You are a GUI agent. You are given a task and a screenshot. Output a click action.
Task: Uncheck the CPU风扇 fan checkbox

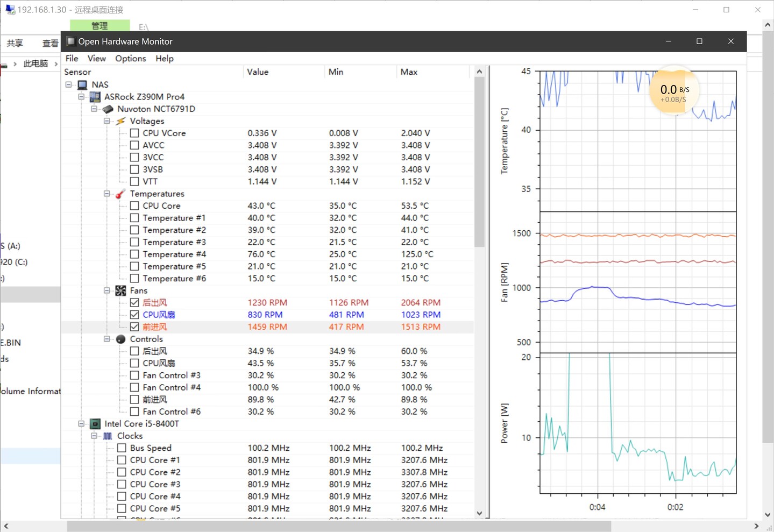(x=134, y=315)
